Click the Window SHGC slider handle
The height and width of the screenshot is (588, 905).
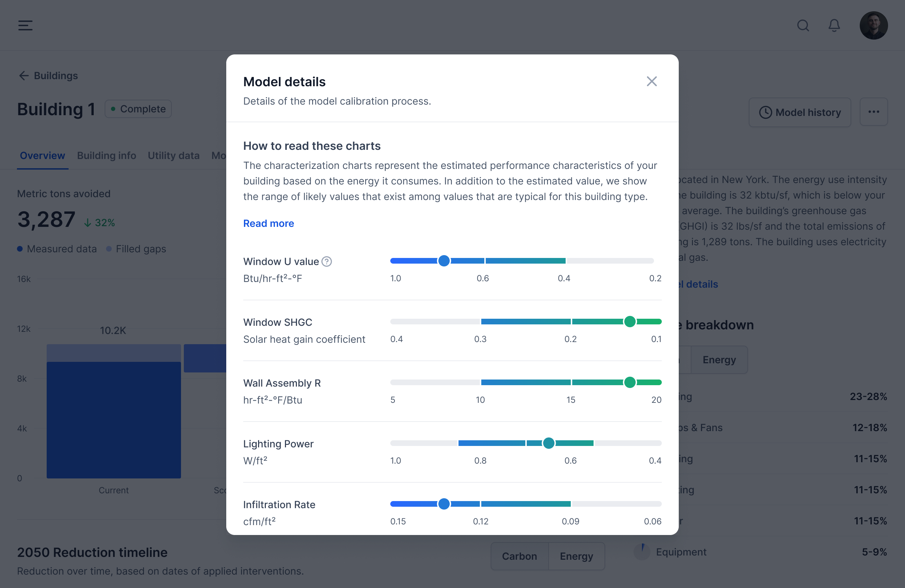pyautogui.click(x=630, y=322)
